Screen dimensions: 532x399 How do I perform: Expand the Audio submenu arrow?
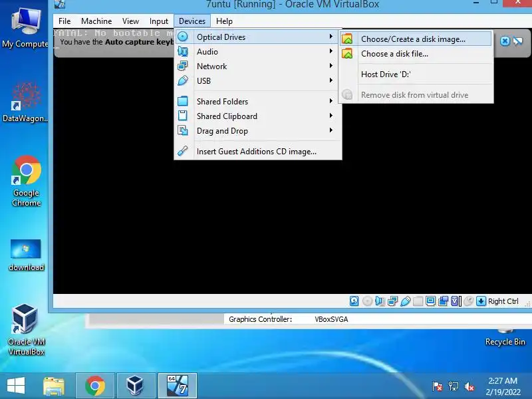pos(331,51)
